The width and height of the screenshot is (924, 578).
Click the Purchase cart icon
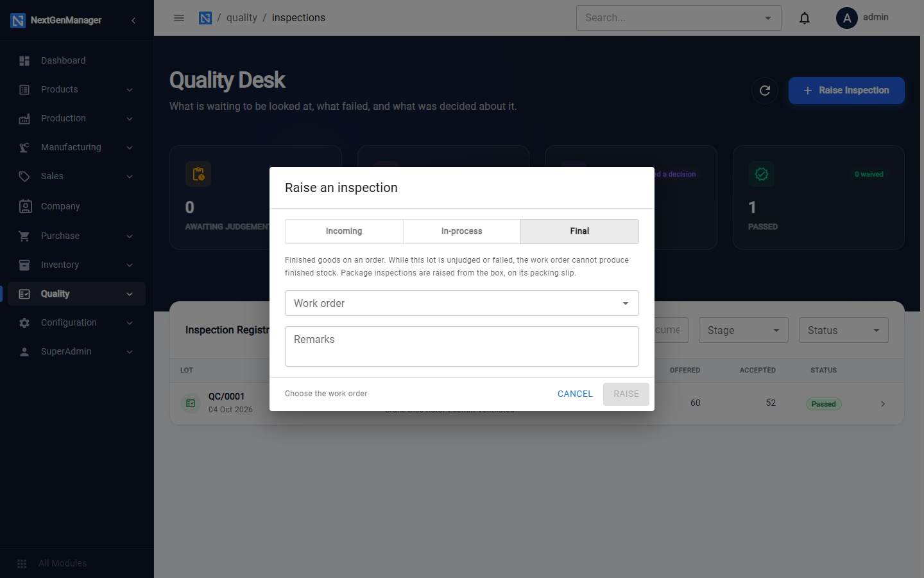pyautogui.click(x=24, y=236)
